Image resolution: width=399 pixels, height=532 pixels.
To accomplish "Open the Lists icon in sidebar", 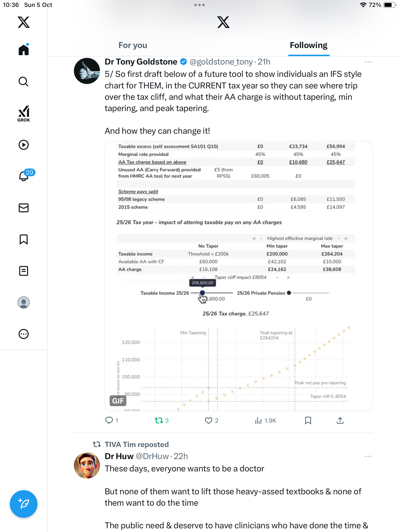I will 24,271.
